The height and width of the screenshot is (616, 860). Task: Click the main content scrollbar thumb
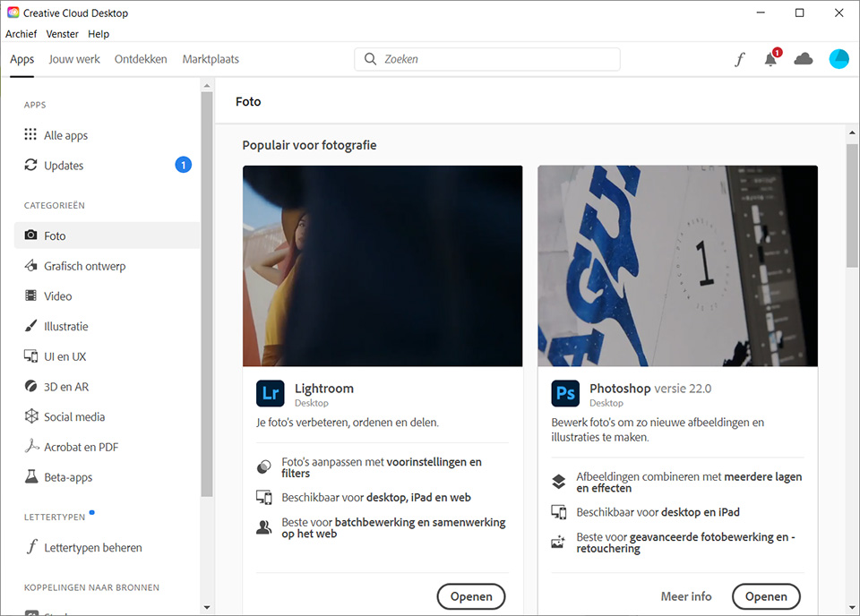click(x=852, y=206)
